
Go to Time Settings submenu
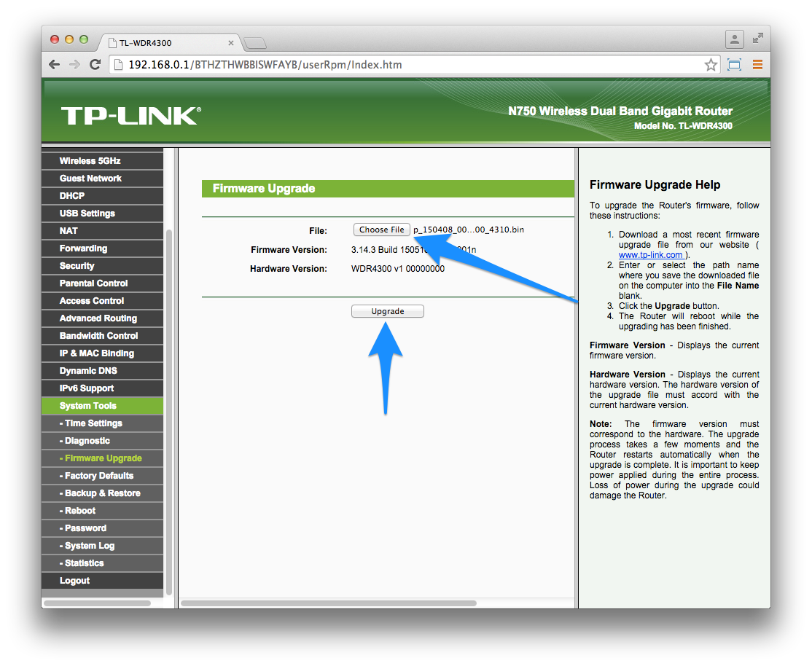[103, 423]
